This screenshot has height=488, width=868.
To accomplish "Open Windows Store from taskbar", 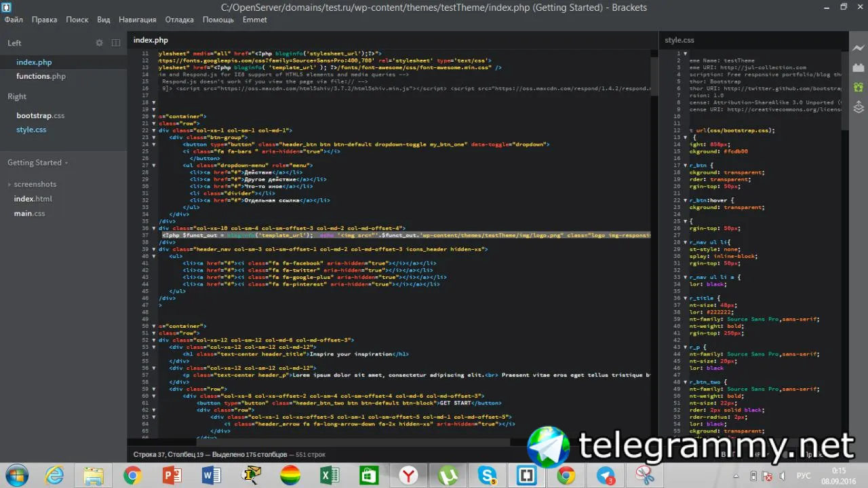I will coord(369,476).
